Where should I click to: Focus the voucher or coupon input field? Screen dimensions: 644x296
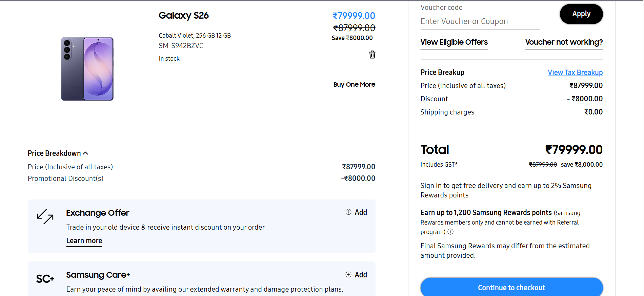click(480, 21)
